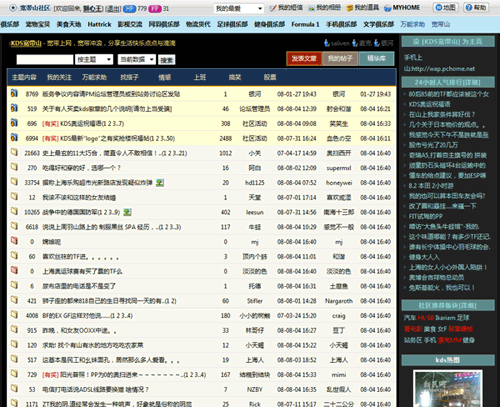
Task: Open author Stifler's profile link
Action: 255,301
